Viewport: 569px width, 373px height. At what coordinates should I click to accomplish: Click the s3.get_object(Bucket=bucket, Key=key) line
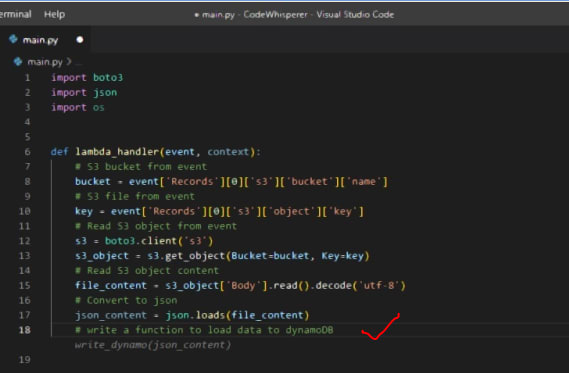222,256
